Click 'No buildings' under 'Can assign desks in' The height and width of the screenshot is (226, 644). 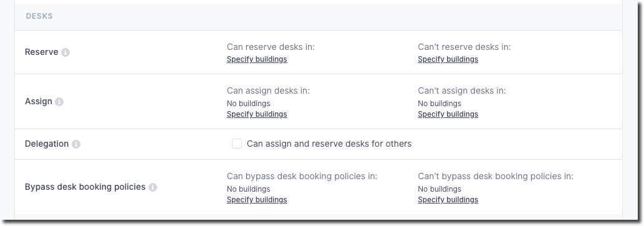pyautogui.click(x=249, y=104)
